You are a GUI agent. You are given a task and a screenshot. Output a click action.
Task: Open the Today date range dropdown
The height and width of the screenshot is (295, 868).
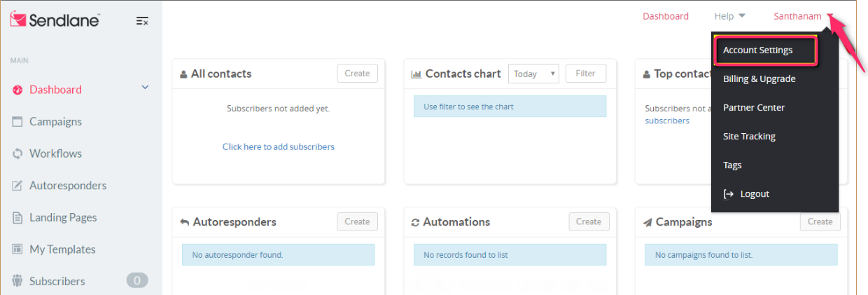(533, 74)
